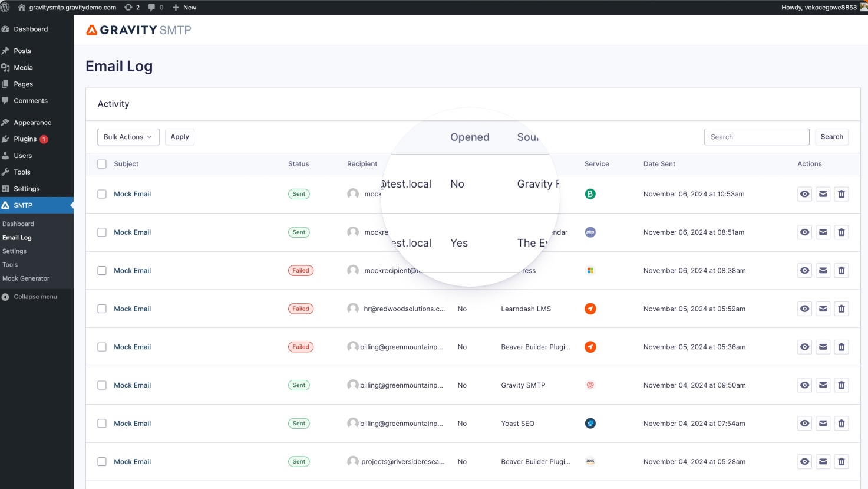Open Mock Email sent at 10:53am
Screen dimensions: 868x489
tap(132, 194)
